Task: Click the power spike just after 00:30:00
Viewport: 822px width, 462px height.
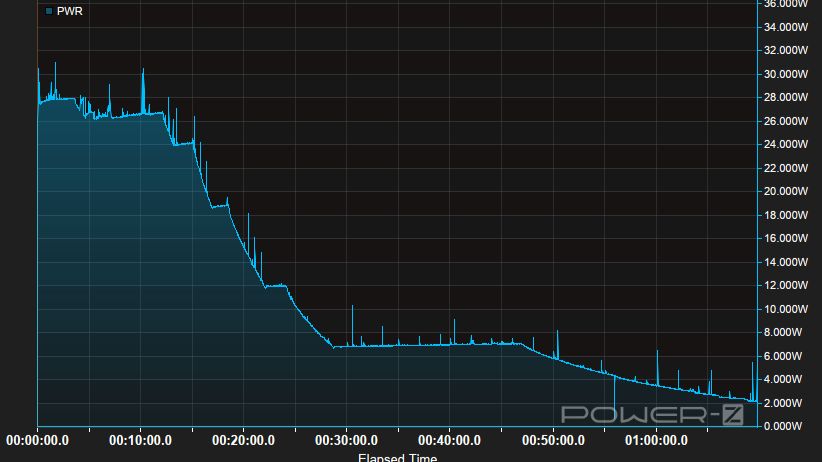Action: 352,312
